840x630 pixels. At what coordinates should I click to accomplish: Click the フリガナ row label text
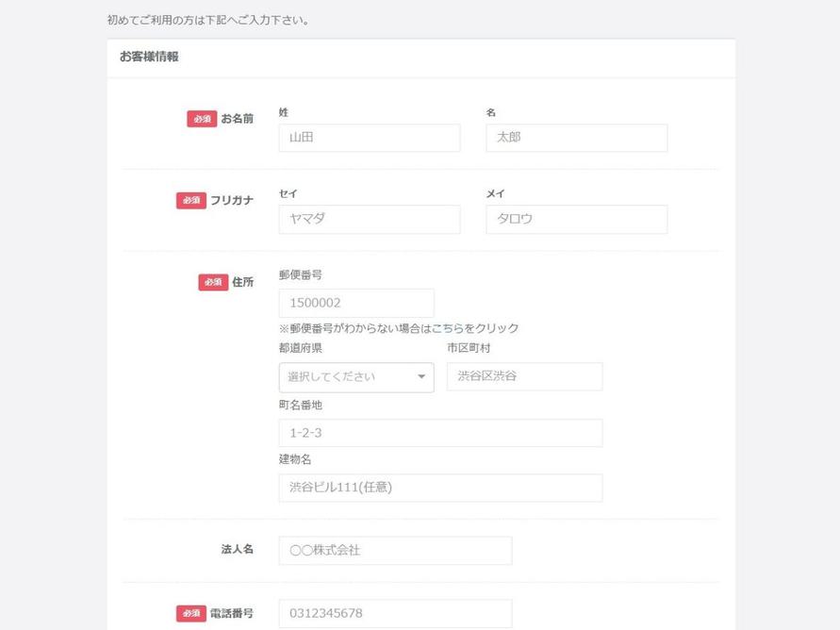click(x=231, y=201)
